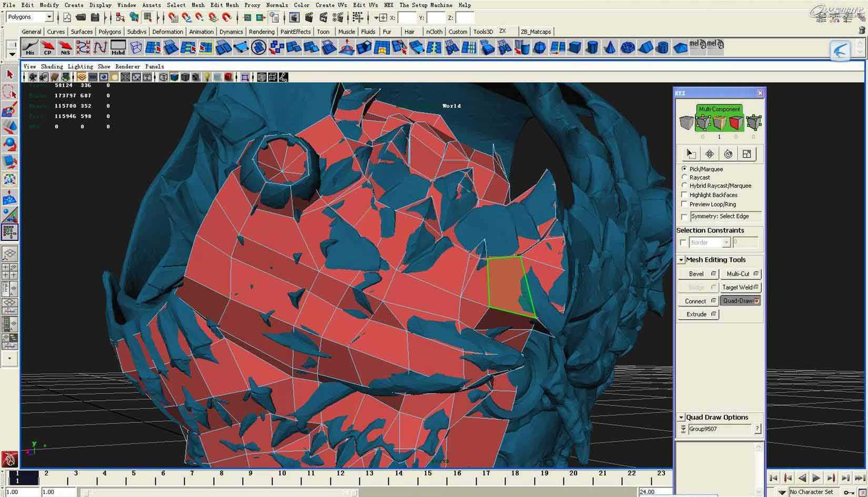Click the His shelf icon

tap(30, 47)
